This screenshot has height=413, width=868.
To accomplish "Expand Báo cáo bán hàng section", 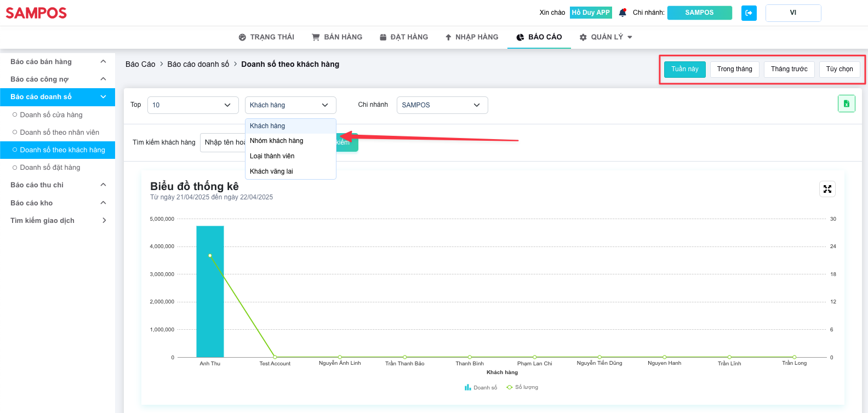I will (x=58, y=62).
